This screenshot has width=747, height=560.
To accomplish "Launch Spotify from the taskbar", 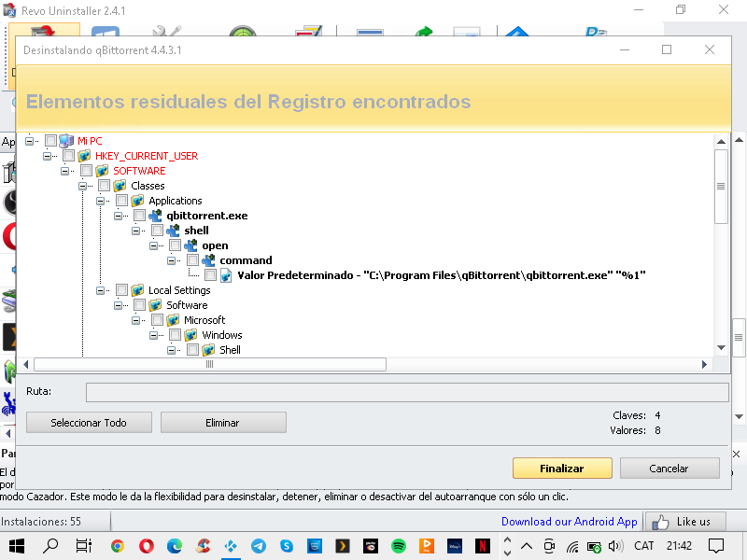I will [399, 546].
